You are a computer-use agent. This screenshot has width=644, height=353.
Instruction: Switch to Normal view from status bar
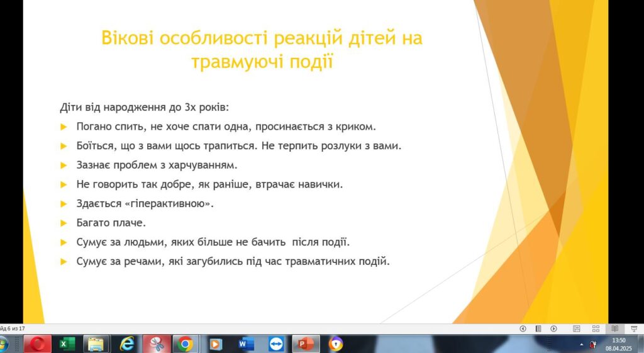[x=577, y=328]
